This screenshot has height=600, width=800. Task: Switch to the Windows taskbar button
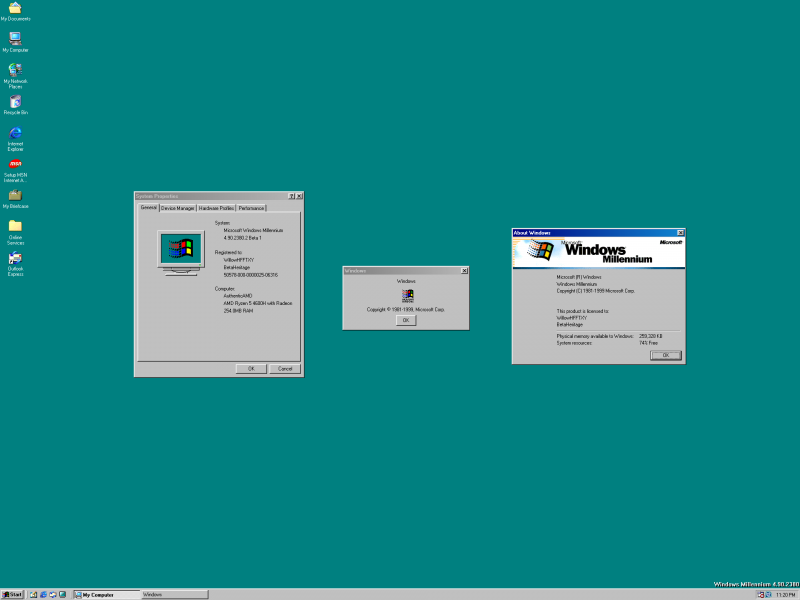tap(174, 594)
